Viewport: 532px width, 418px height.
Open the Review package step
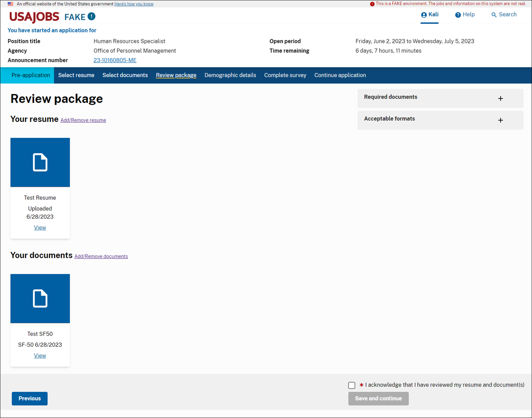point(176,75)
